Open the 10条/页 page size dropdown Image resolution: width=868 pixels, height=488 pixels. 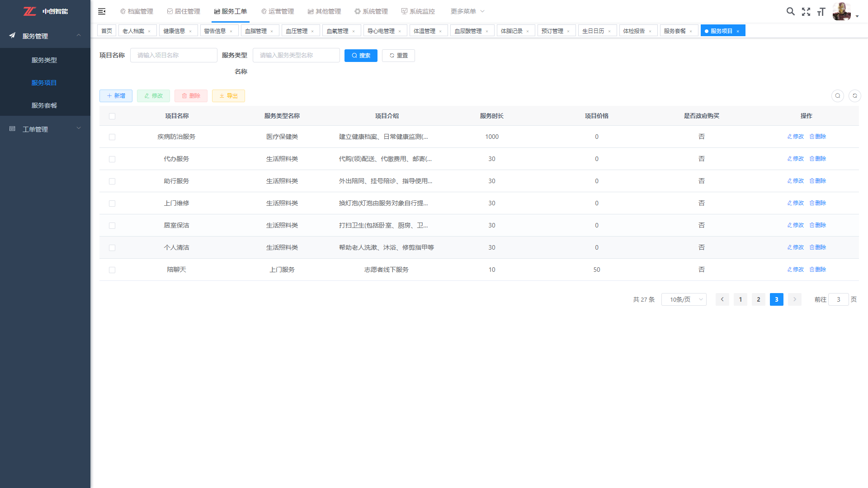point(684,299)
